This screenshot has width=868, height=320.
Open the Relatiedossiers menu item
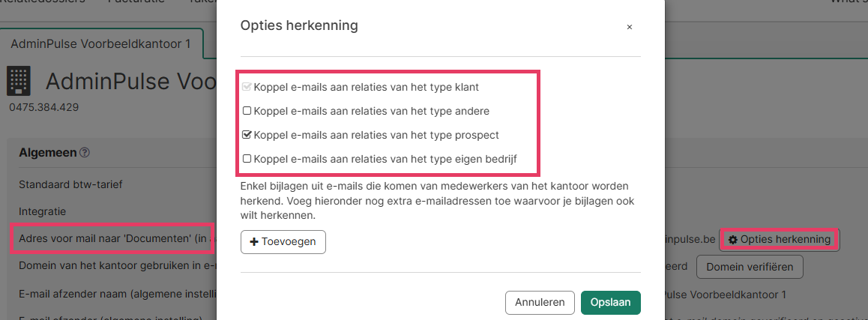click(x=43, y=1)
